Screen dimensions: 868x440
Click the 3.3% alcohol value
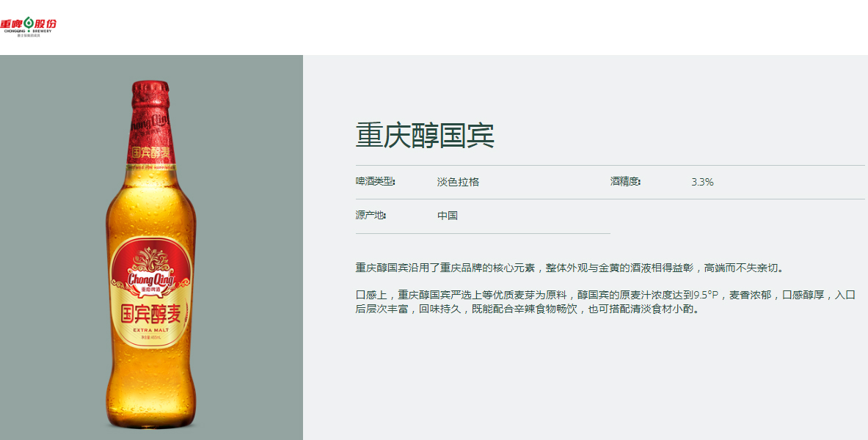(702, 182)
